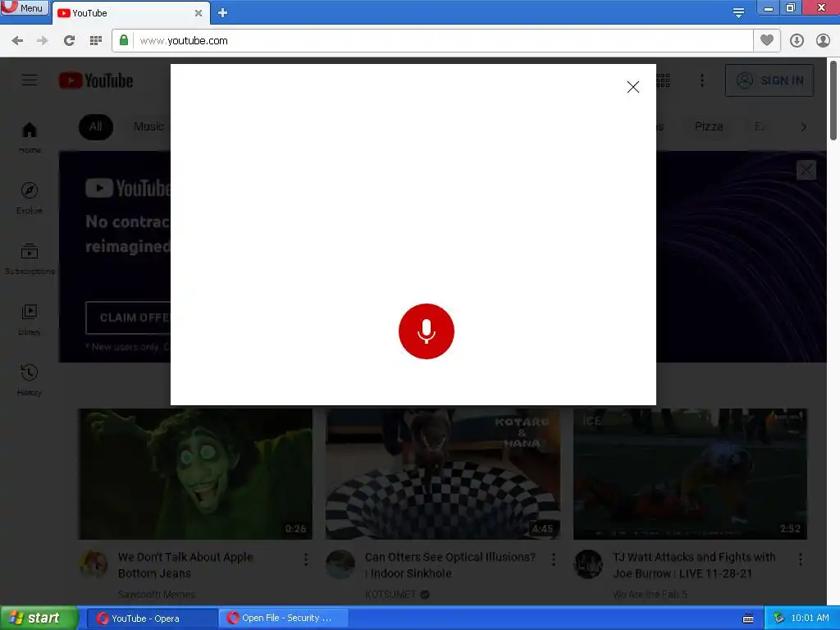Click the keyboard icon in taskbar
The height and width of the screenshot is (630, 840).
tap(748, 619)
